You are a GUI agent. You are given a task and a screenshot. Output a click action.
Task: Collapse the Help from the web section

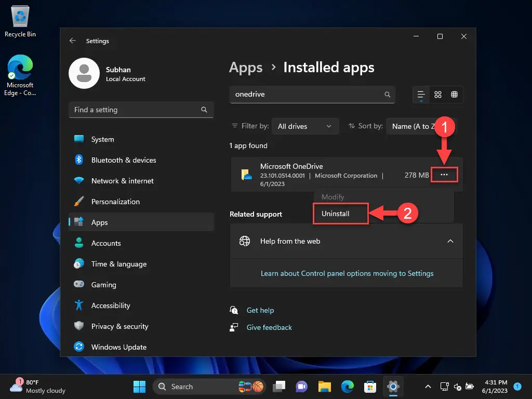coord(450,241)
